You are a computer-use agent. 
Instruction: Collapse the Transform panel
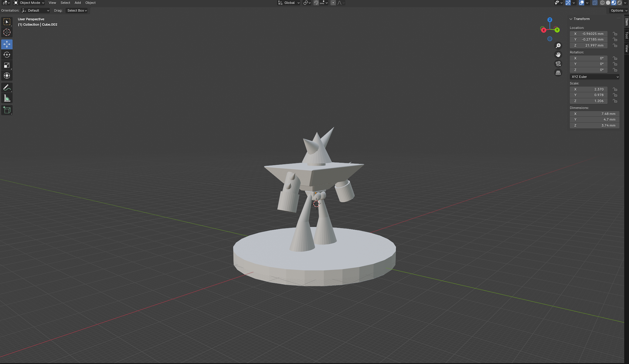tap(571, 19)
